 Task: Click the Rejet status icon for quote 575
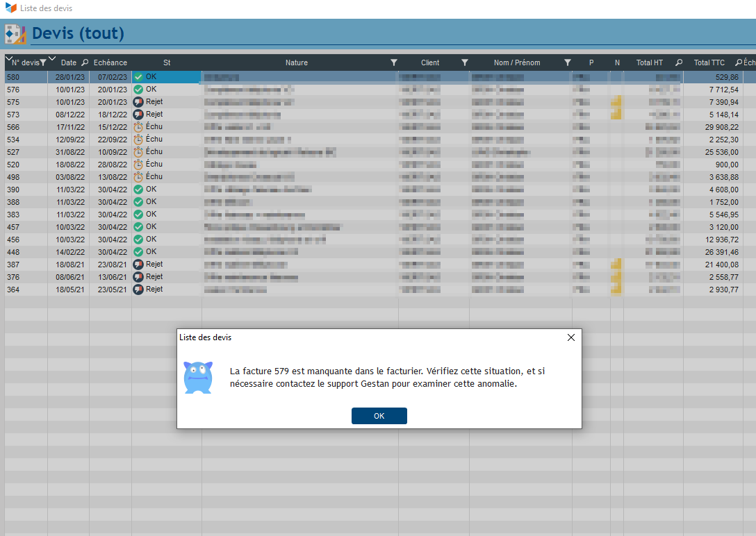coord(138,102)
